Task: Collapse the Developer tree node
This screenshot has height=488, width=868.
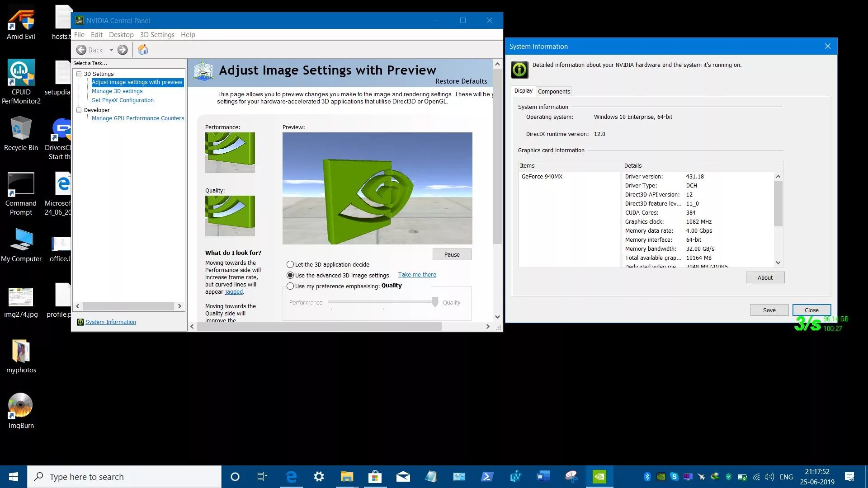Action: click(79, 110)
